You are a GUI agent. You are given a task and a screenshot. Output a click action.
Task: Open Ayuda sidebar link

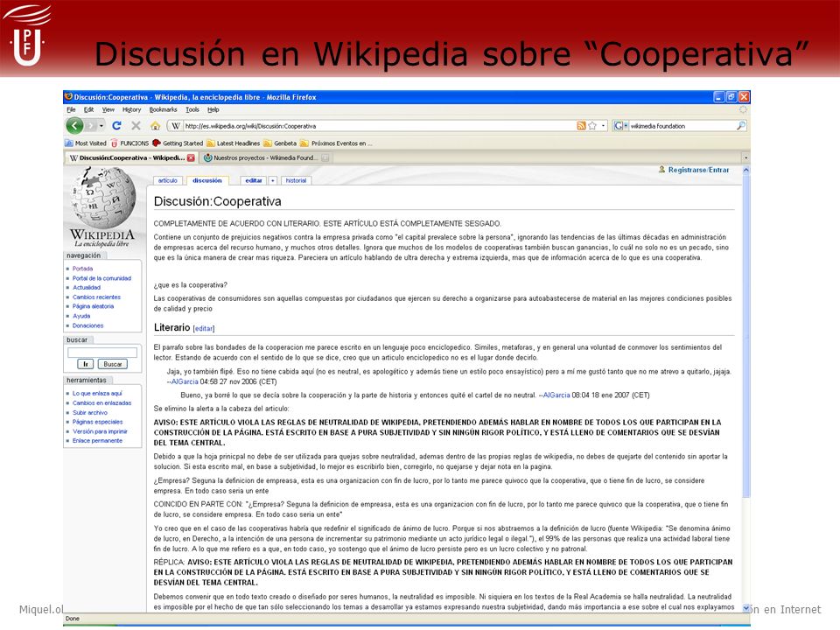(81, 316)
